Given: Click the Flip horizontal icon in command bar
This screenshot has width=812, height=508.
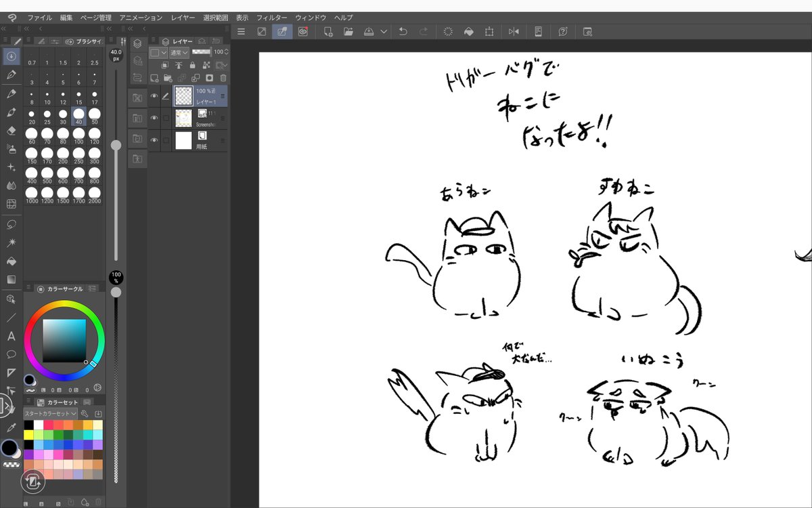Looking at the screenshot, I should point(514,31).
